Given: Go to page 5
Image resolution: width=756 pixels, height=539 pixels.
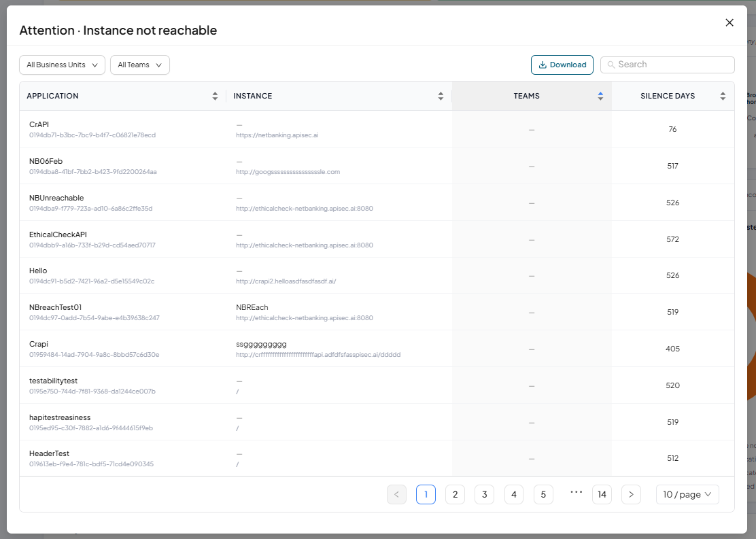Looking at the screenshot, I should tap(543, 494).
